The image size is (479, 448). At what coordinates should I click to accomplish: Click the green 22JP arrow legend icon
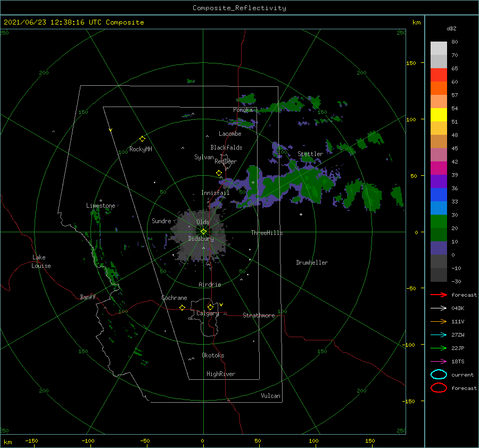pos(439,348)
